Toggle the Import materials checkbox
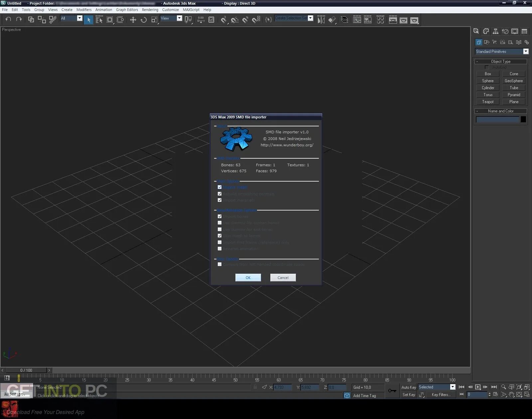The width and height of the screenshot is (532, 419). 219,200
